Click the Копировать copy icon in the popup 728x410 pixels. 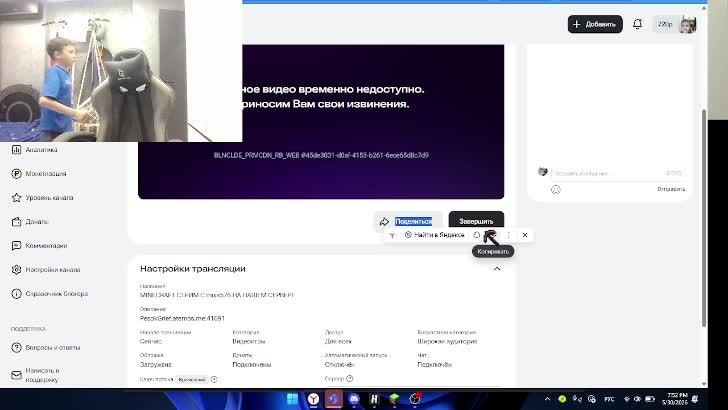(x=491, y=235)
